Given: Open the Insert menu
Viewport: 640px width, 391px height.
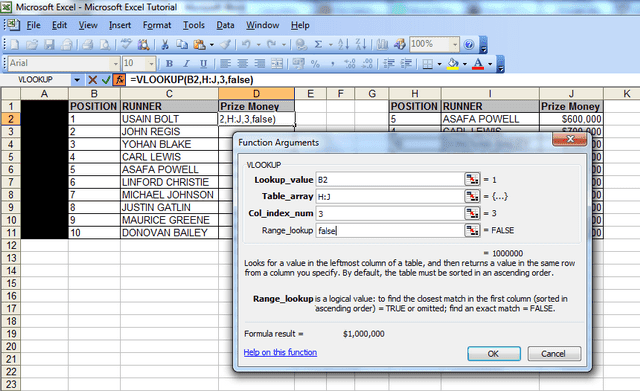Looking at the screenshot, I should (x=120, y=25).
